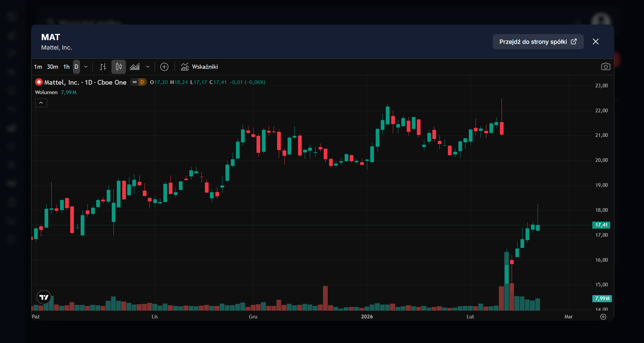This screenshot has height=343, width=644.
Task: Switch to the area chart style
Action: (135, 67)
